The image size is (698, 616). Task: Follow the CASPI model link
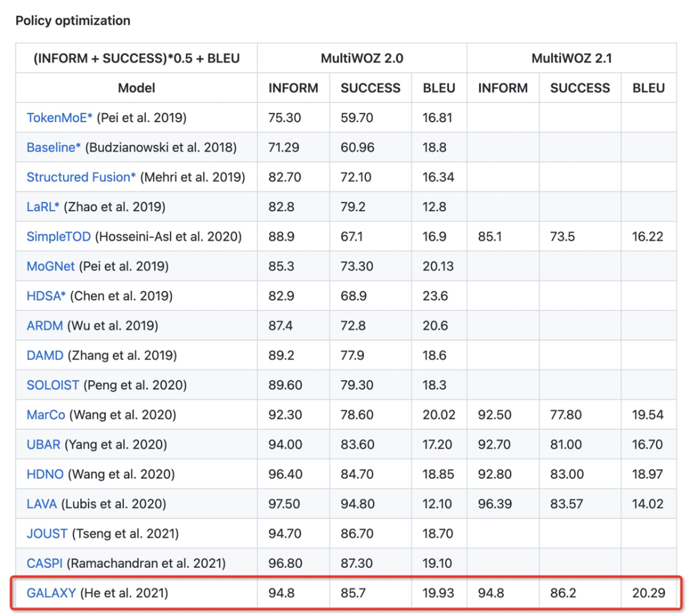point(45,563)
